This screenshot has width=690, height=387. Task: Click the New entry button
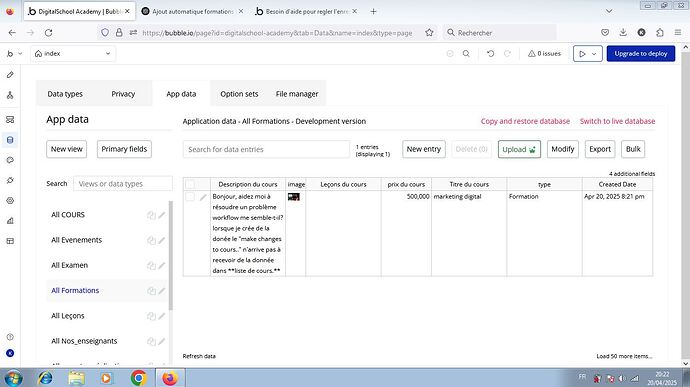click(424, 149)
